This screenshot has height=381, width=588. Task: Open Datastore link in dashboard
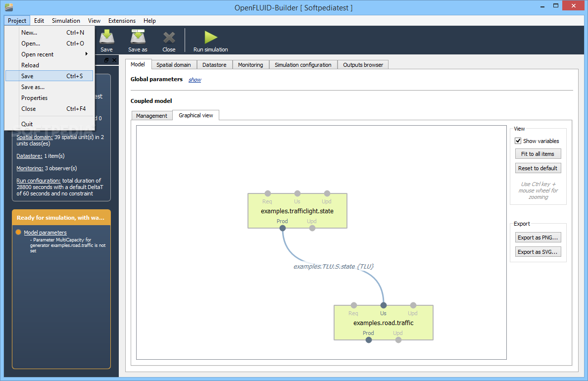point(29,156)
